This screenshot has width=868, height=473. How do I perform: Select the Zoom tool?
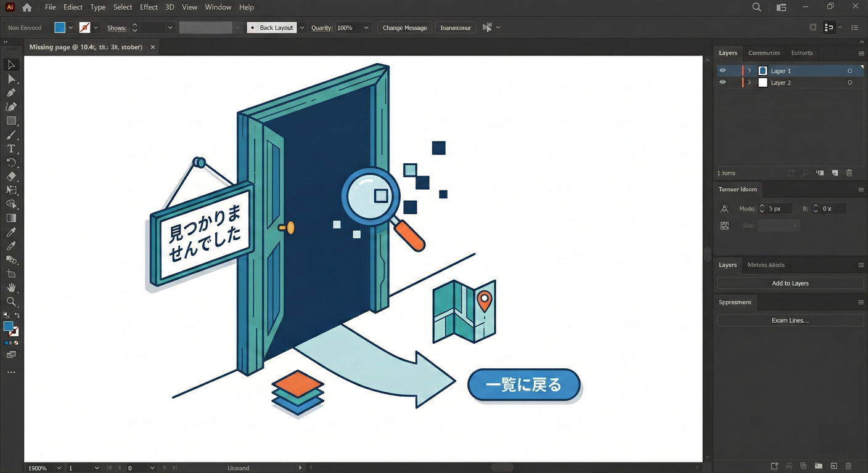click(11, 302)
